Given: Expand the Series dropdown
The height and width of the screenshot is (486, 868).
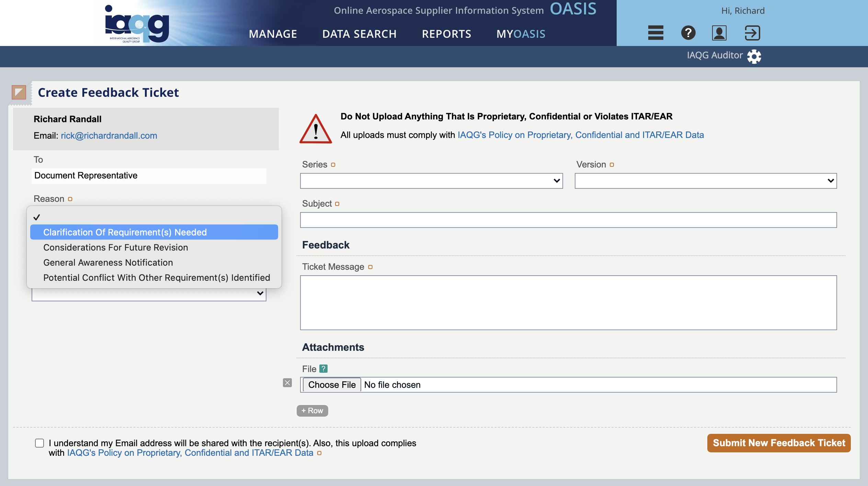Looking at the screenshot, I should point(431,181).
